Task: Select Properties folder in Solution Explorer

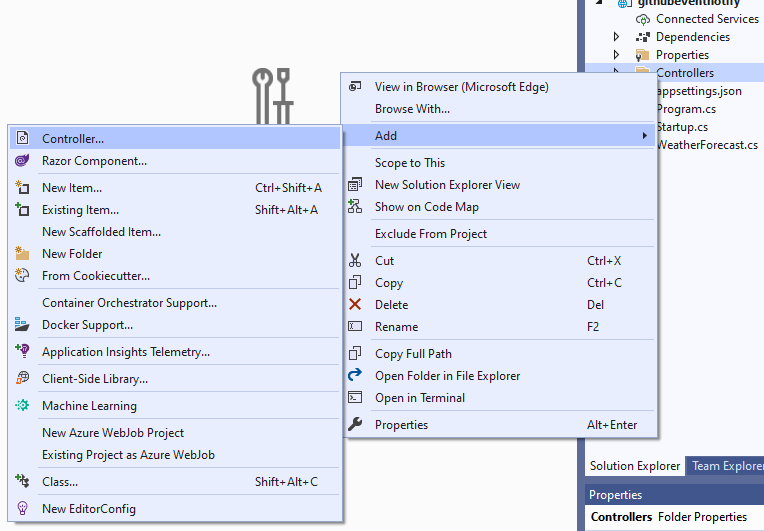Action: pyautogui.click(x=682, y=55)
